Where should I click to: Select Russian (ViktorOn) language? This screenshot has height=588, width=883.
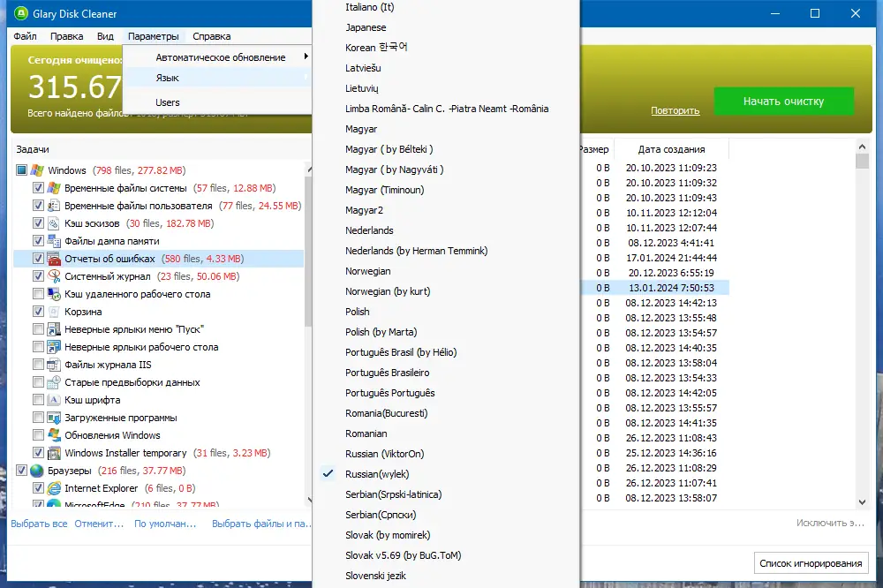click(385, 454)
